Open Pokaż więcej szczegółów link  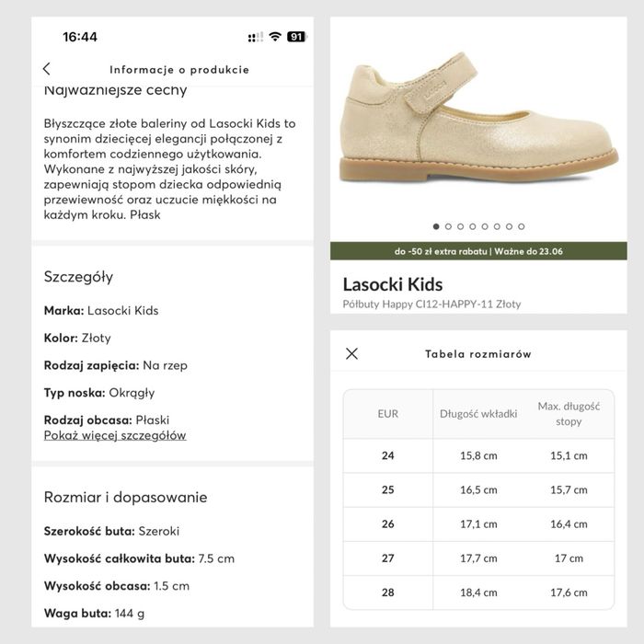coord(115,435)
